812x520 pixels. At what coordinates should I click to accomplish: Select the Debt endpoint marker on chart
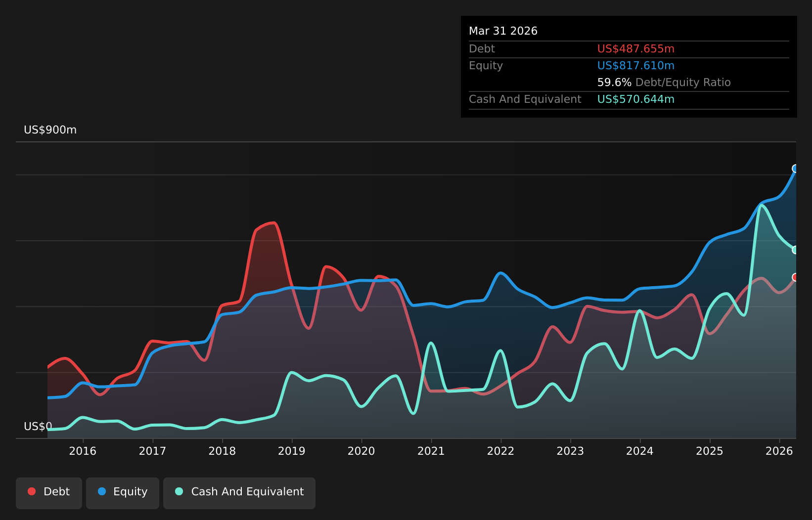[x=796, y=277]
